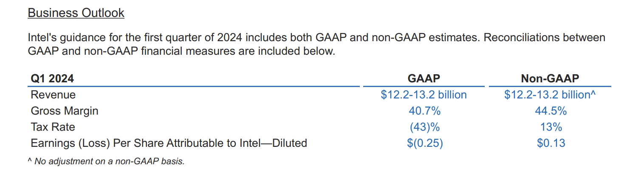Click the Non-GAAP revenue value with caret
The image size is (644, 174).
551,95
